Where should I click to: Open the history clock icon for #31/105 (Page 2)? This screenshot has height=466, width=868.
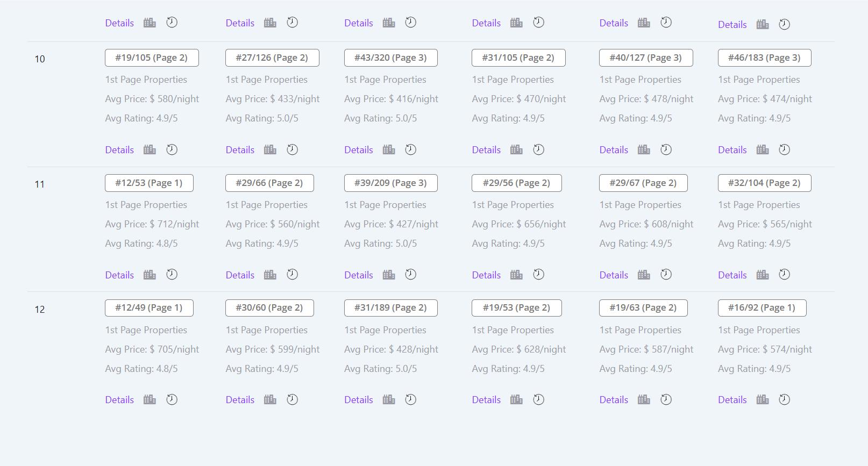pos(538,149)
